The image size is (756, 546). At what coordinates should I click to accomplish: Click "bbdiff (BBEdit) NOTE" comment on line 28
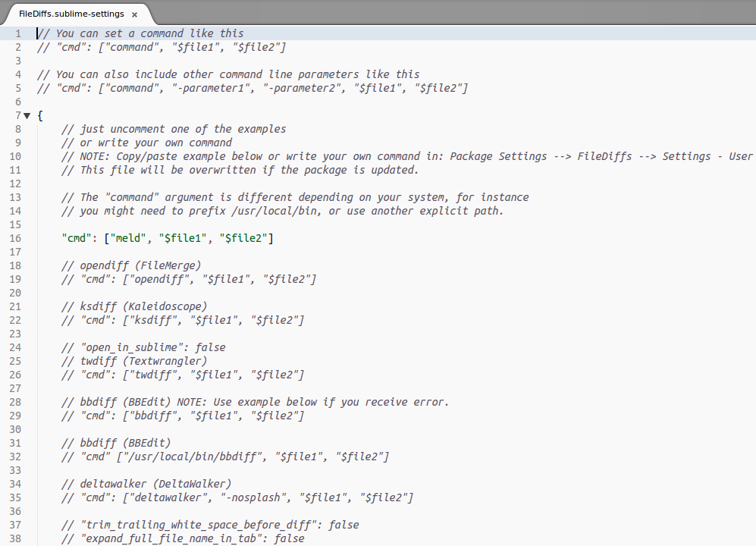click(x=256, y=402)
